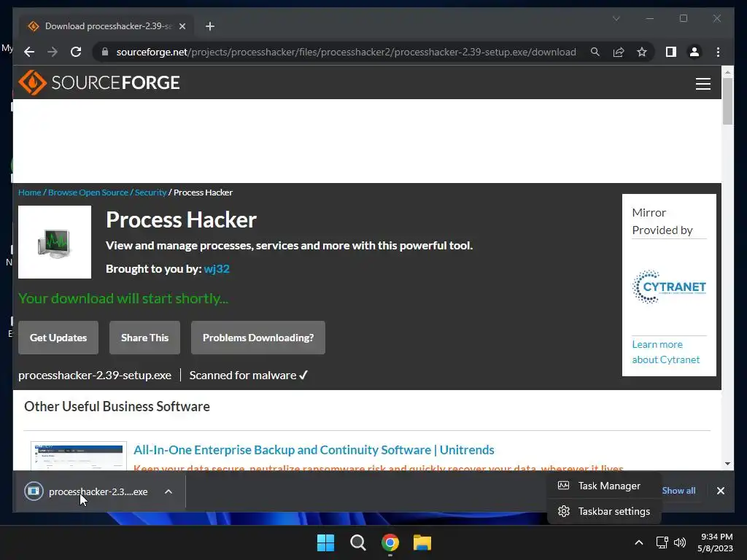Open the Unitrends Enterprise Backup link
The height and width of the screenshot is (560, 747).
[x=314, y=449]
